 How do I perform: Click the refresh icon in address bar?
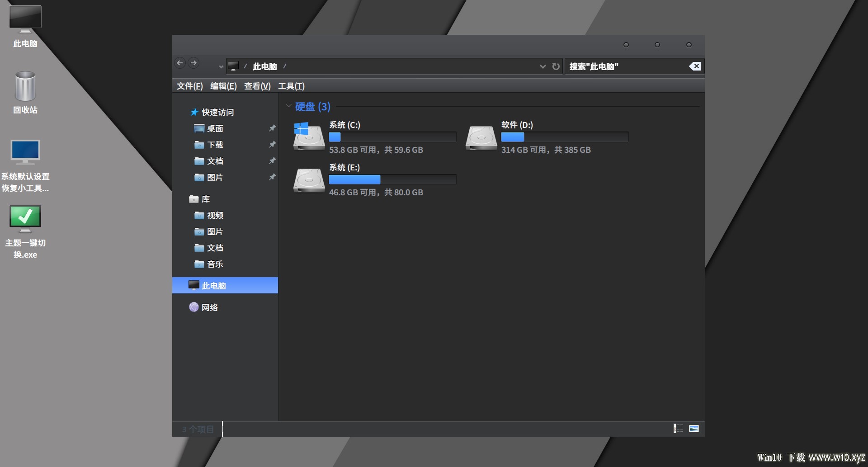556,66
